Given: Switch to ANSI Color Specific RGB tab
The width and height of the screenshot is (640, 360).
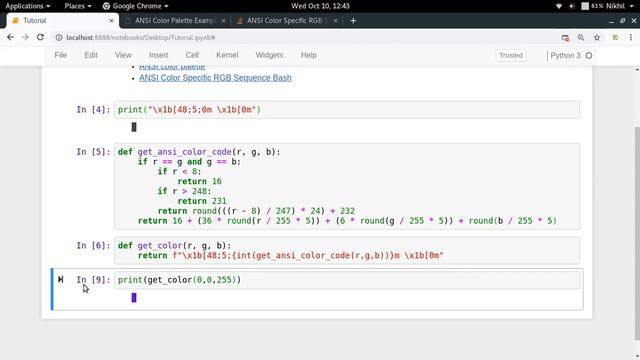Looking at the screenshot, I should [287, 20].
